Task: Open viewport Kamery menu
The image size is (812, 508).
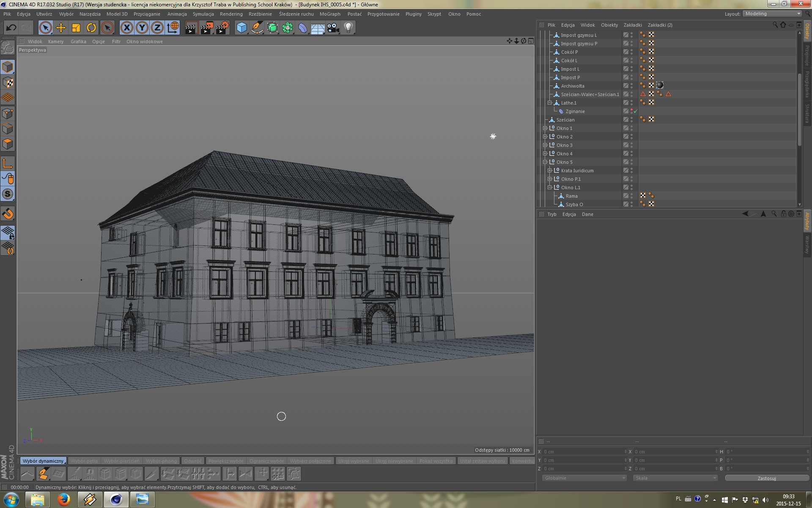Action: (55, 41)
